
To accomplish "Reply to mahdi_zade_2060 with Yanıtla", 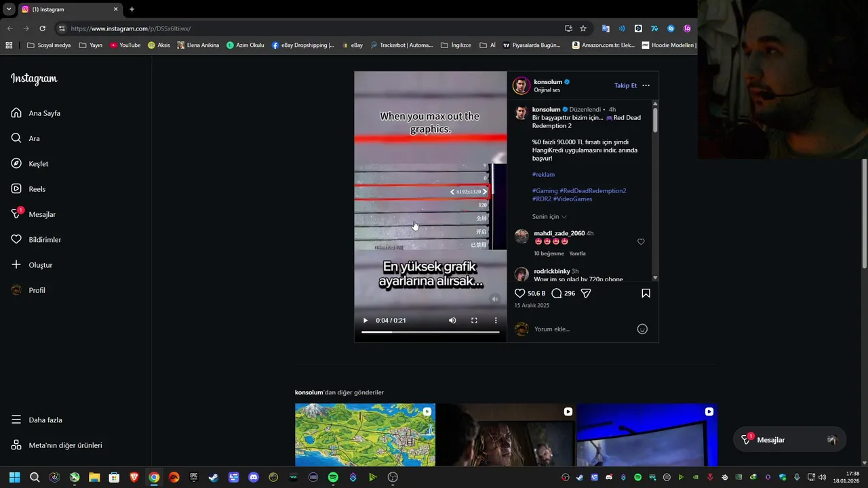I will 577,253.
